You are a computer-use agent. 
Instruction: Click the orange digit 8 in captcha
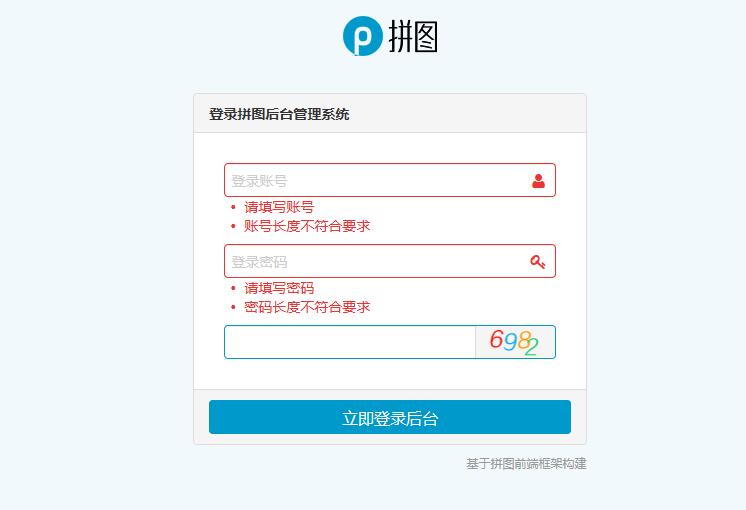(x=524, y=341)
